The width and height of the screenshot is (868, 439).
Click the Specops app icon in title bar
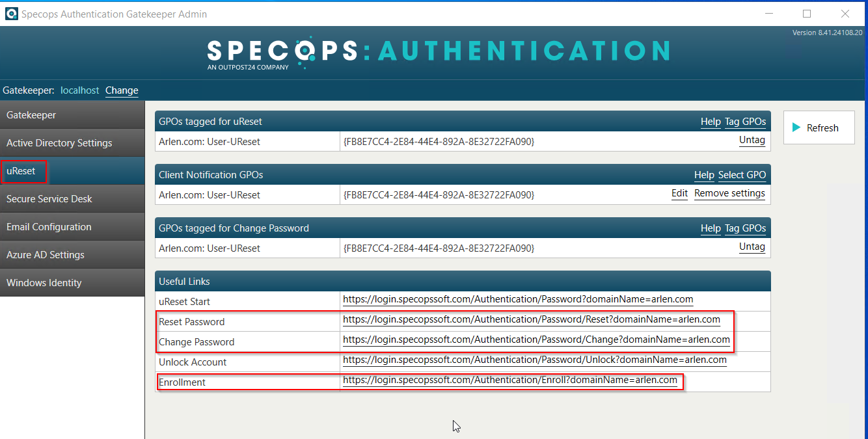11,14
